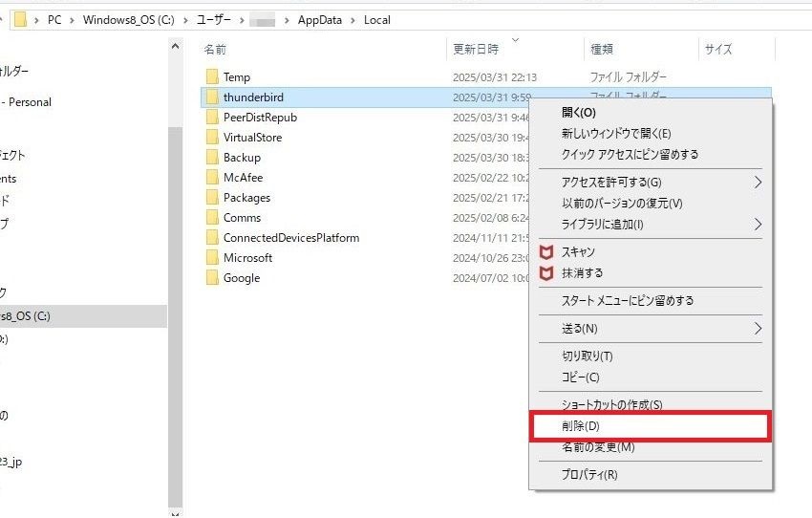The image size is (812, 518).
Task: Select プロパティ(R) in the context menu
Action: [x=589, y=475]
